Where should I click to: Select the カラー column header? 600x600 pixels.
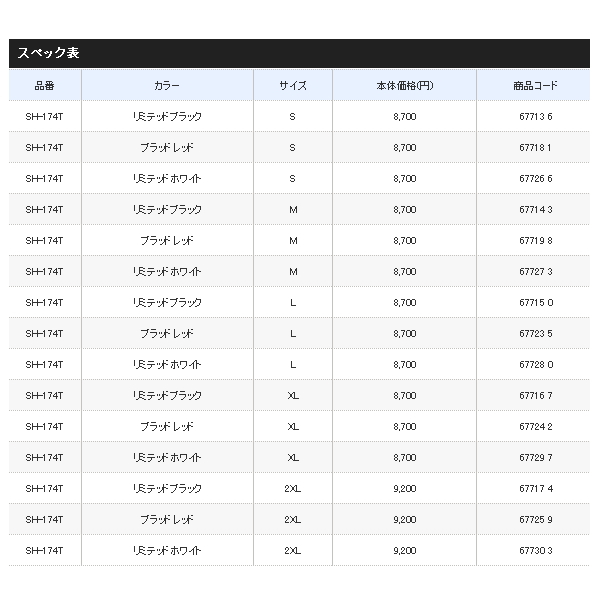[x=167, y=86]
